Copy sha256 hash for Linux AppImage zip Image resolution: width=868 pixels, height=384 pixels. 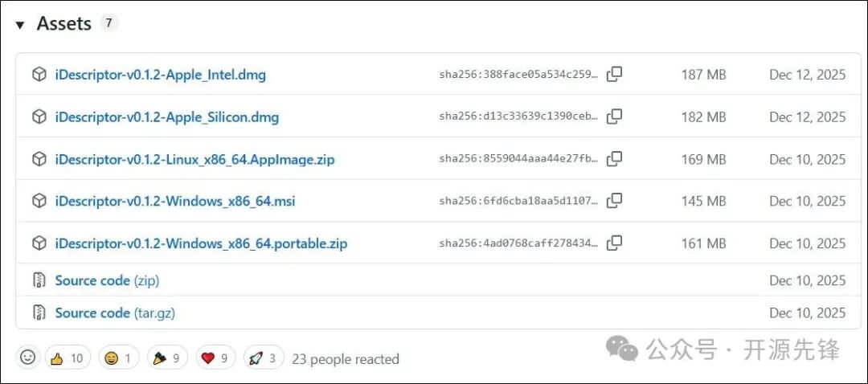coord(614,159)
